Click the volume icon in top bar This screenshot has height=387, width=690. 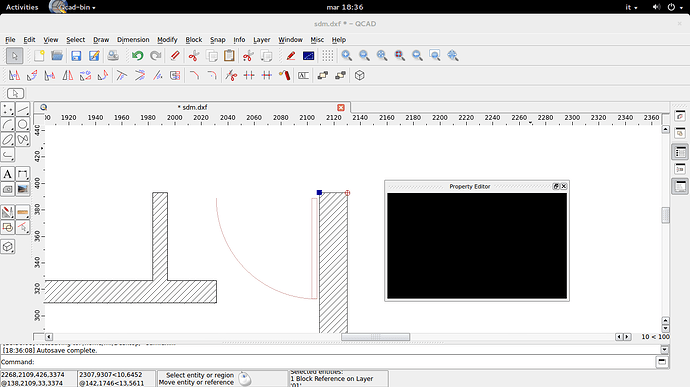tap(656, 7)
